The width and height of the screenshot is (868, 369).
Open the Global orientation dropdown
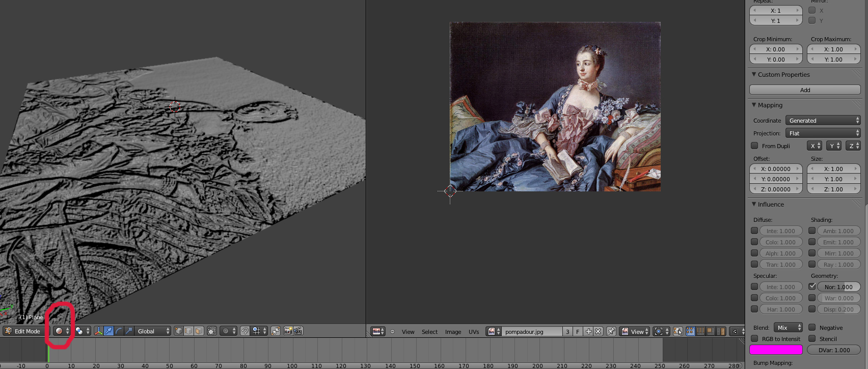pos(153,331)
